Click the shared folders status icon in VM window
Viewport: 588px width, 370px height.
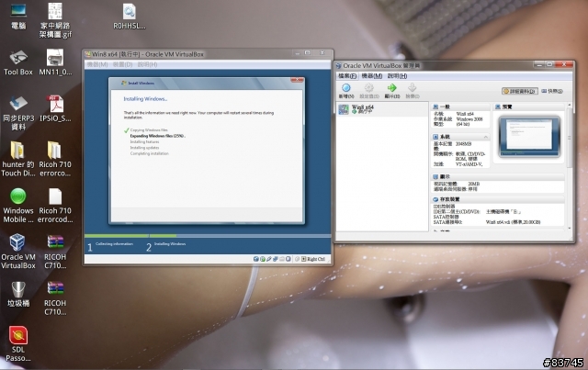click(282, 259)
